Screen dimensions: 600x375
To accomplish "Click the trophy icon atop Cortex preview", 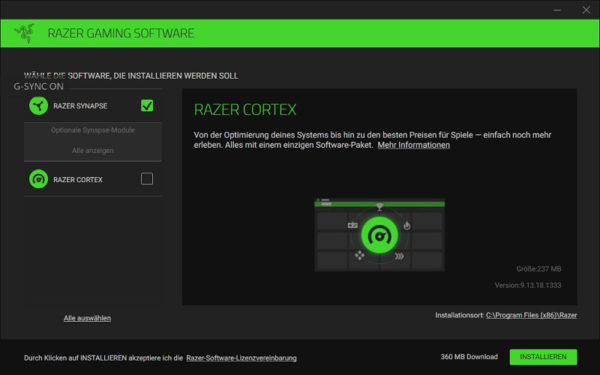I will tap(379, 207).
